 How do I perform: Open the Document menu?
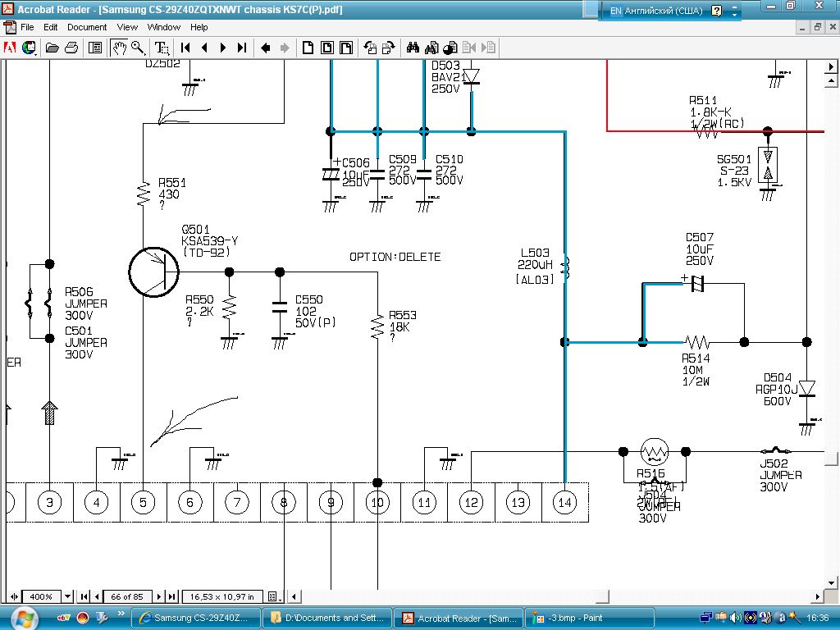[x=87, y=27]
